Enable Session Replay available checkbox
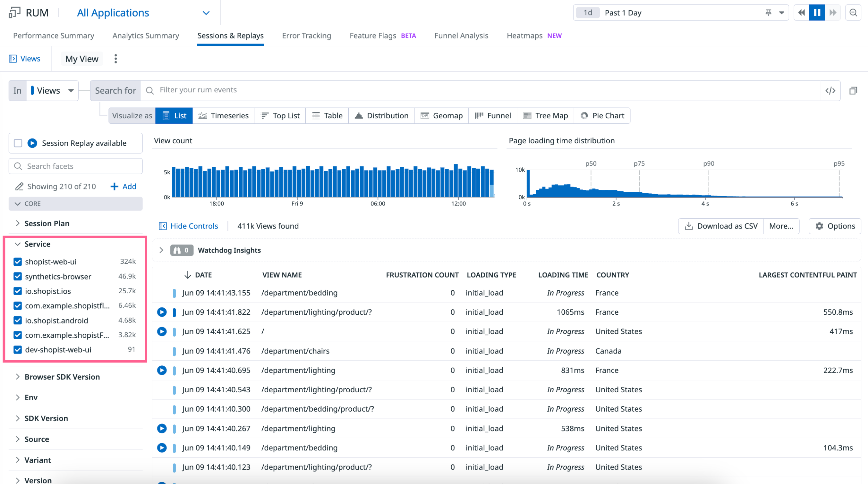This screenshot has width=868, height=484. click(x=18, y=143)
